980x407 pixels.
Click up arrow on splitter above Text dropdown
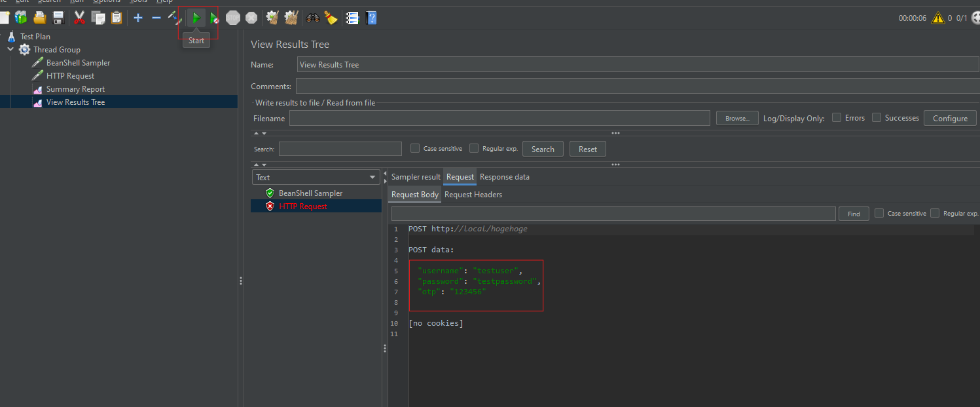(255, 165)
